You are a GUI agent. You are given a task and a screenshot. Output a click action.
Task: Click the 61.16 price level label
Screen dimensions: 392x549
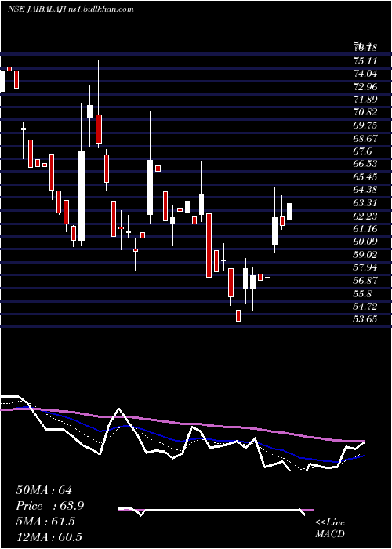tap(366, 229)
